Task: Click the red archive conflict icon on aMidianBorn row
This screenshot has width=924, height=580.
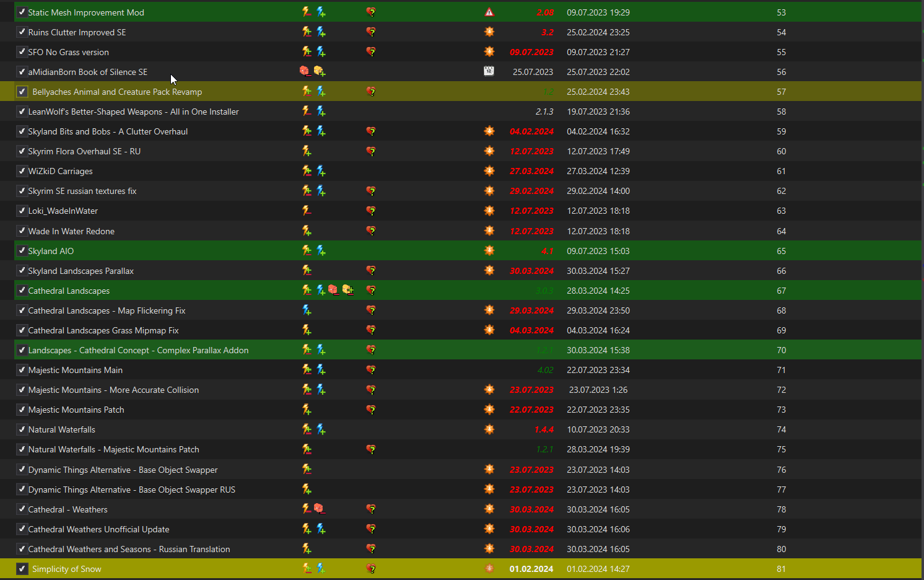Action: pyautogui.click(x=305, y=71)
